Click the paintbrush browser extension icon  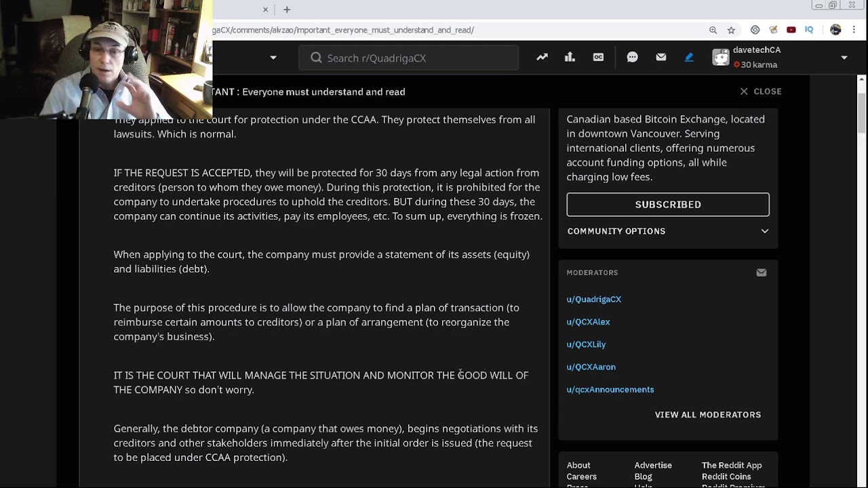click(x=773, y=30)
